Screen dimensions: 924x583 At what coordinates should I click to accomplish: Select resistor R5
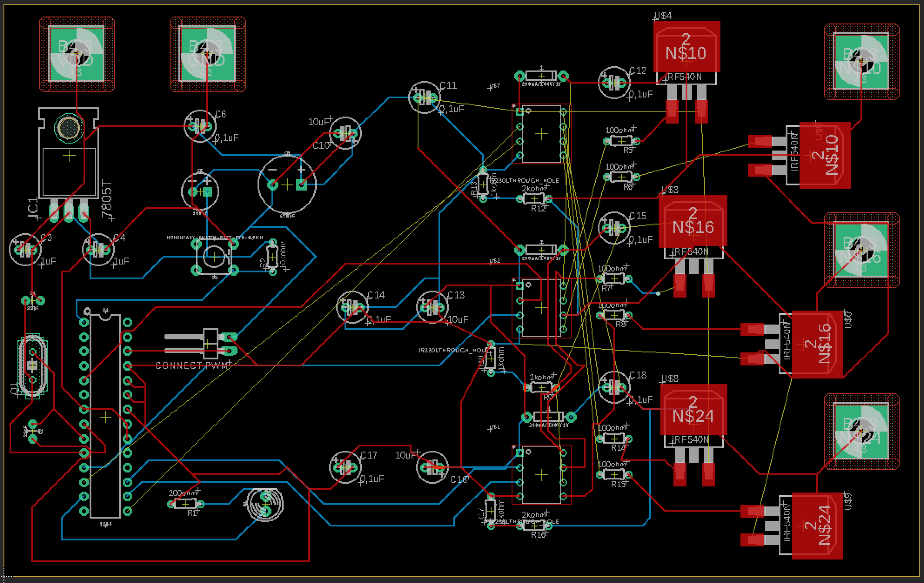622,141
